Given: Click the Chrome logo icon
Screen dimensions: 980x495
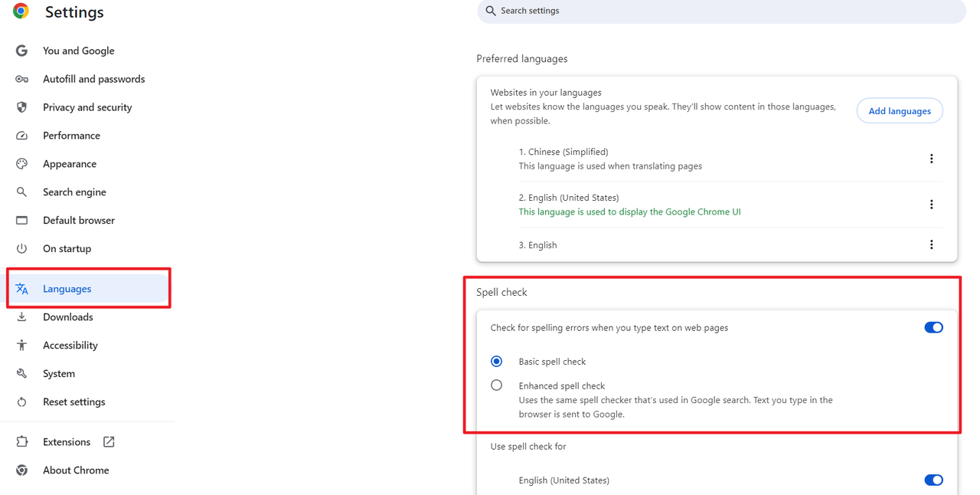Looking at the screenshot, I should pyautogui.click(x=21, y=11).
